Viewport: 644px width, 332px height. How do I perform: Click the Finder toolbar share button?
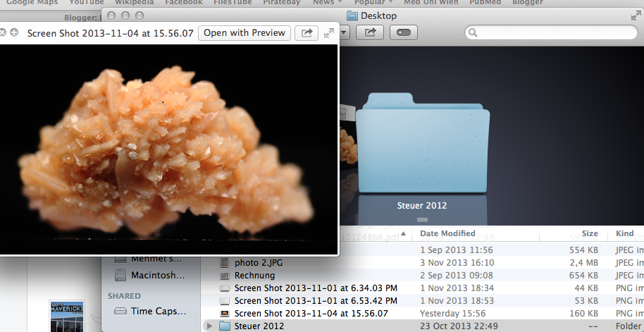pyautogui.click(x=370, y=32)
